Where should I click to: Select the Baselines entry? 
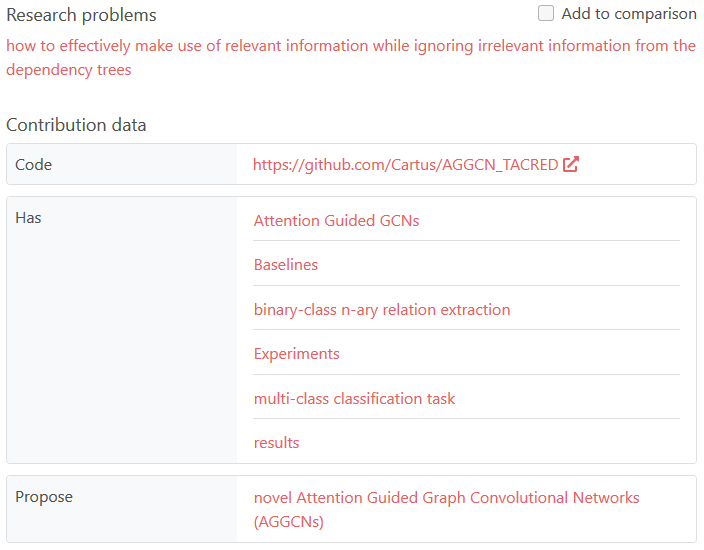pyautogui.click(x=286, y=265)
